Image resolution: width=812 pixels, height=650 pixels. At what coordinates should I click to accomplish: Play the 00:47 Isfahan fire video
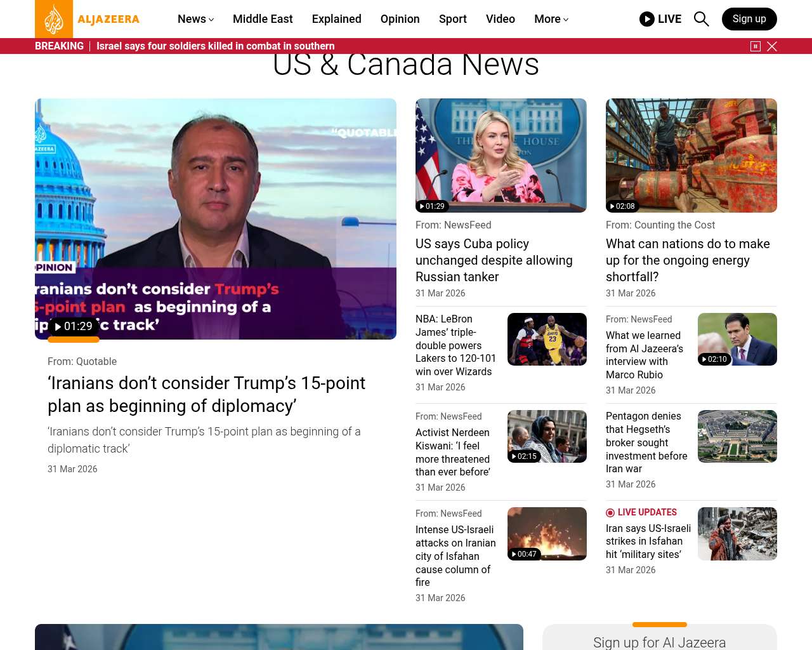pos(524,554)
